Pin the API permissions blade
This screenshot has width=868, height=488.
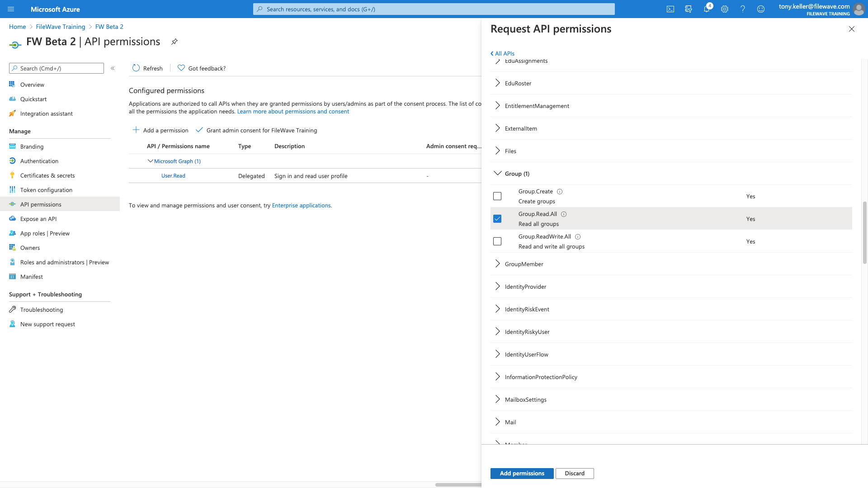(x=175, y=42)
